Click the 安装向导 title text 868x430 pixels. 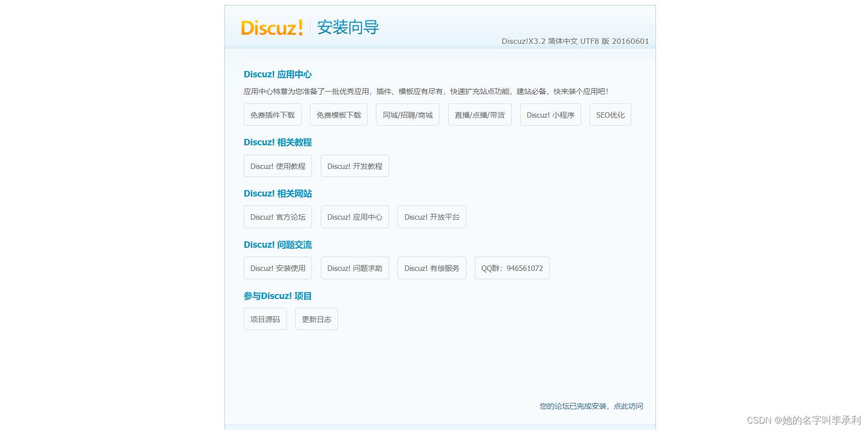coord(348,28)
